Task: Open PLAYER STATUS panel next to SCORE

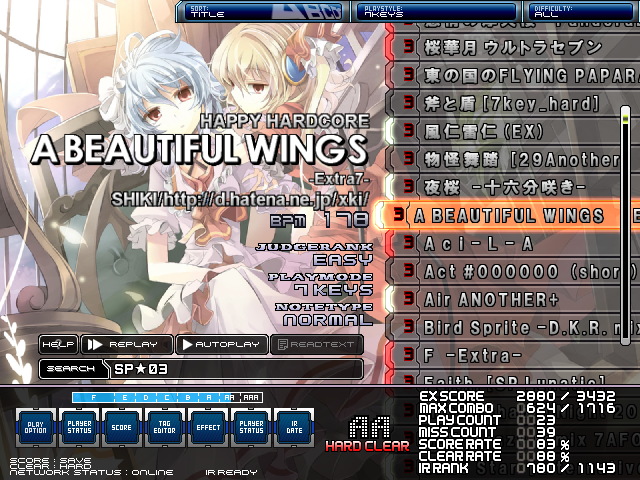Action: [79, 427]
